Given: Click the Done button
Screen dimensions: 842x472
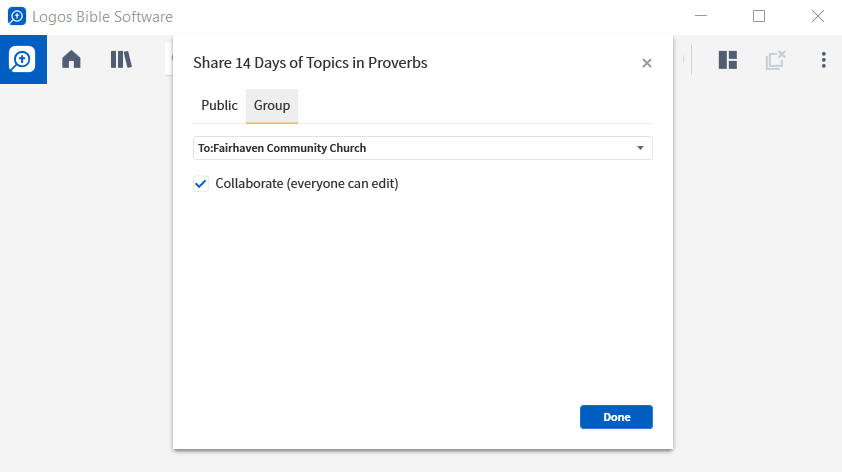Looking at the screenshot, I should click(616, 417).
